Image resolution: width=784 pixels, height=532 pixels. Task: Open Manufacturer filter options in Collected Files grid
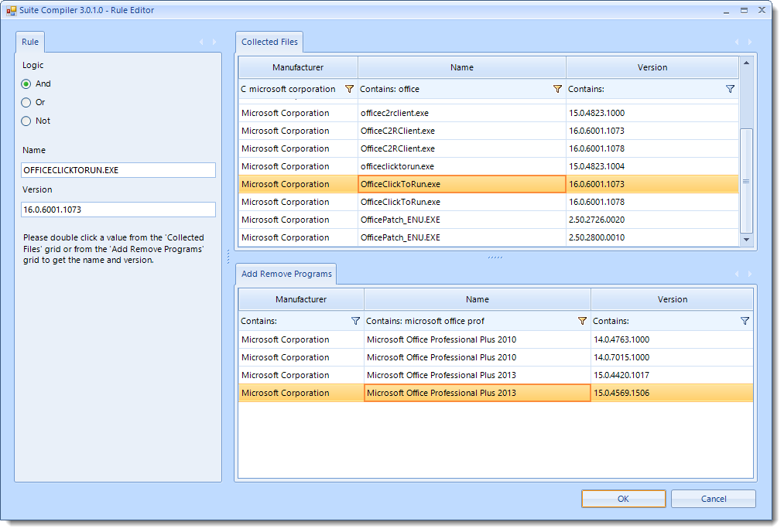[x=350, y=89]
